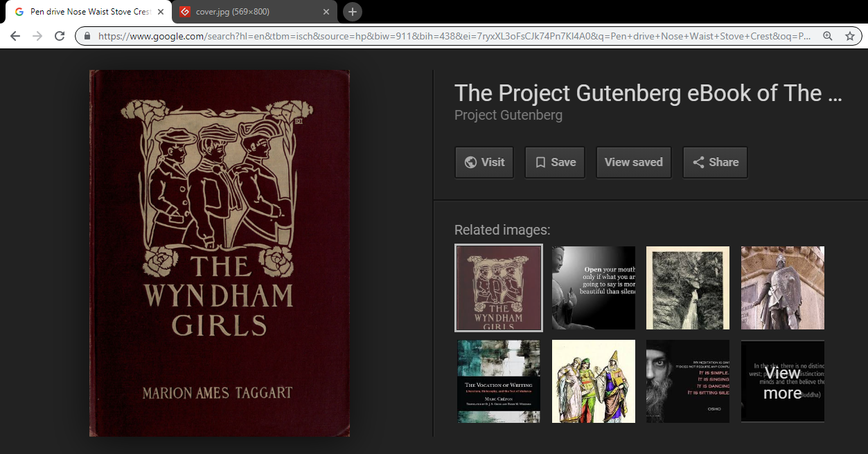
Task: Open the colorful costumed figures illustration thumbnail
Action: coord(594,381)
